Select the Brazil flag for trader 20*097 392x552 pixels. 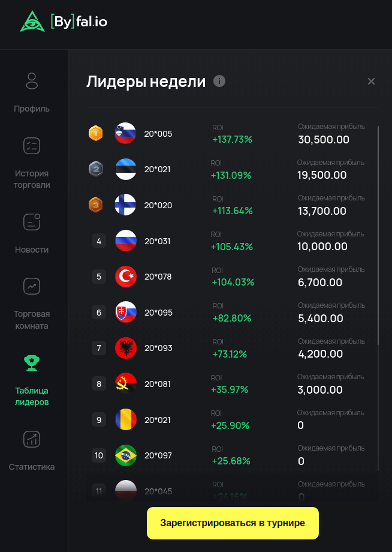pyautogui.click(x=126, y=455)
